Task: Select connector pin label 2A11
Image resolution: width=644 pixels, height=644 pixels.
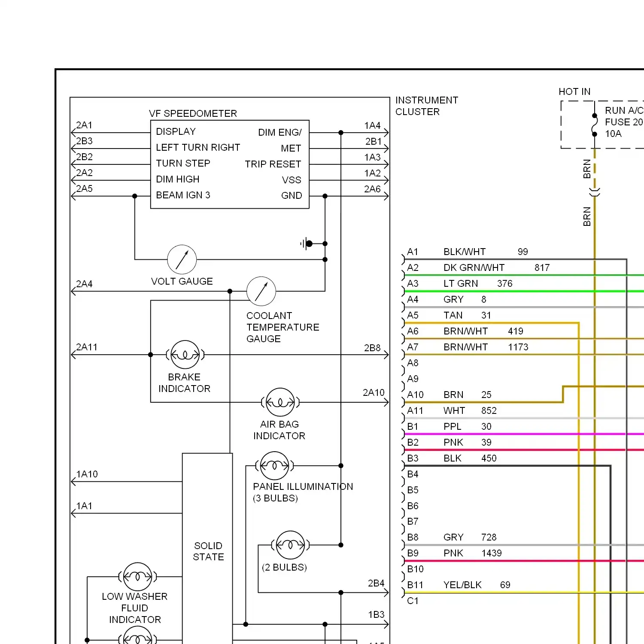Action: click(x=87, y=347)
